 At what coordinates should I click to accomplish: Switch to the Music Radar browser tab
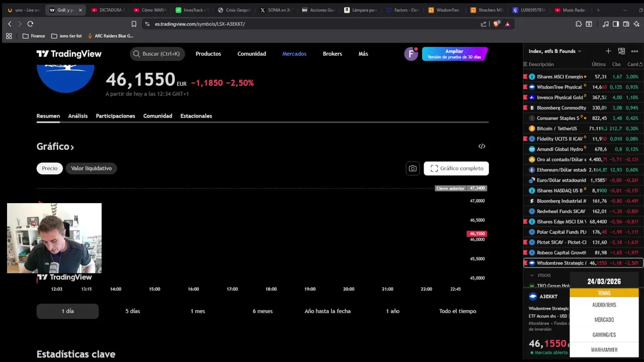coord(571,10)
